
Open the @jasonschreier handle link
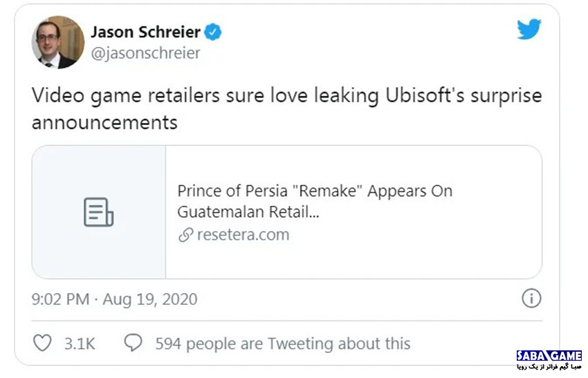click(145, 53)
